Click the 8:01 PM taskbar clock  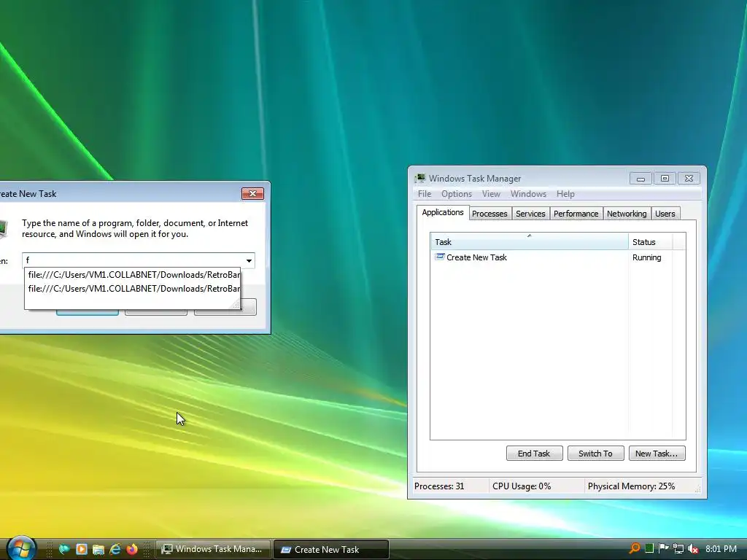pyautogui.click(x=721, y=549)
